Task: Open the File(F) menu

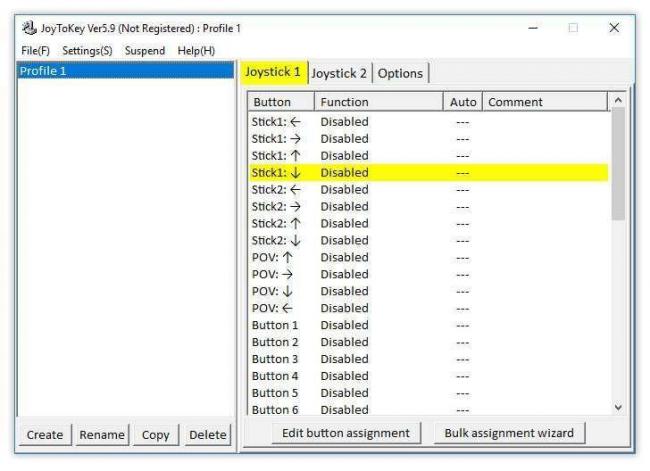Action: [36, 51]
